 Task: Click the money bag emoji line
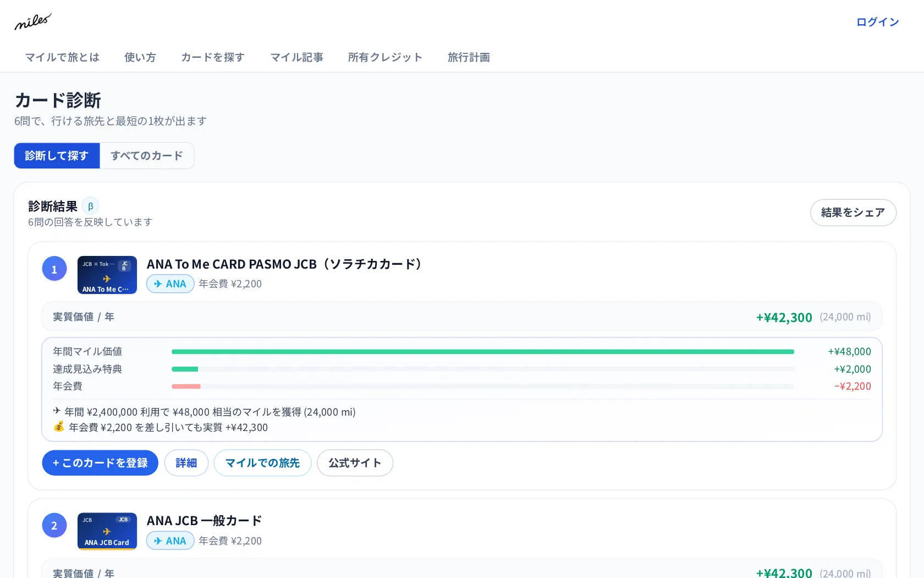pyautogui.click(x=161, y=427)
